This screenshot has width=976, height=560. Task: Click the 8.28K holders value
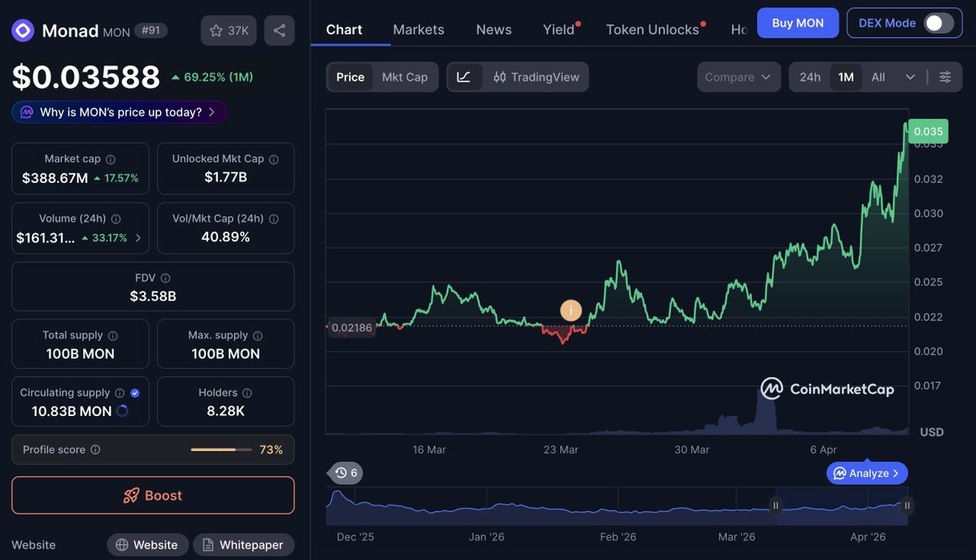(x=225, y=411)
